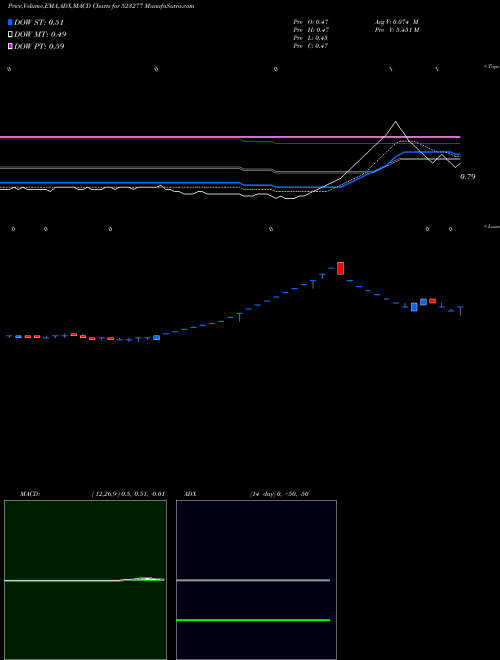Click the gray line in ADX panel

[253, 580]
